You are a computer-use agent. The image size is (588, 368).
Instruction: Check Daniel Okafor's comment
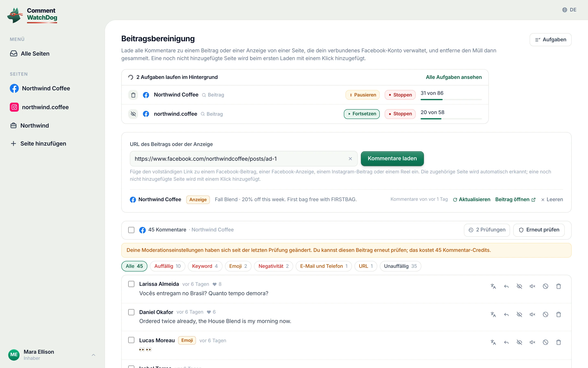[x=131, y=312]
